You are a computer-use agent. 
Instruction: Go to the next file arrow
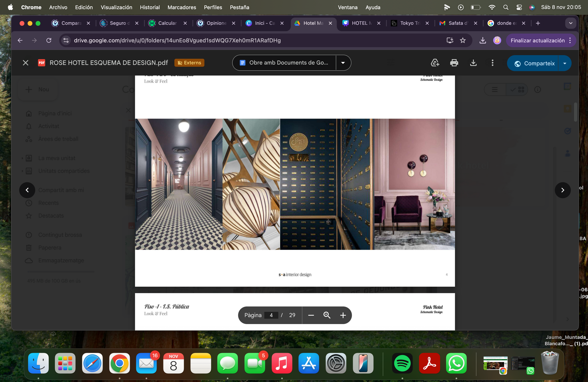pos(562,190)
